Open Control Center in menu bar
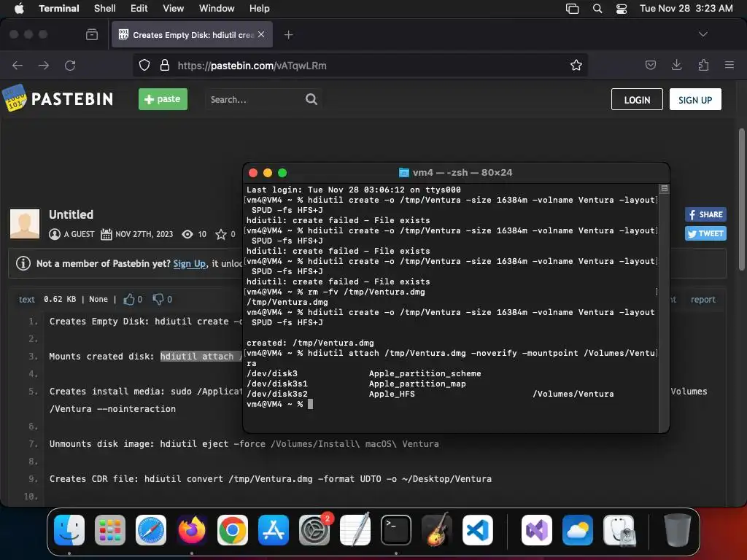The width and height of the screenshot is (747, 560). pos(622,9)
